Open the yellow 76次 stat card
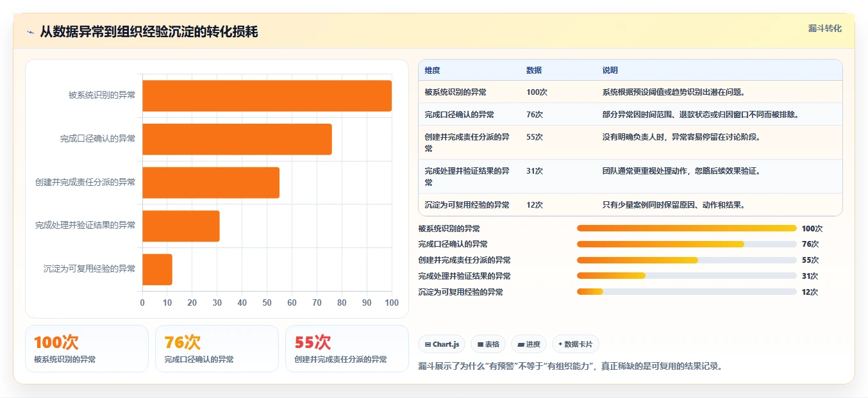 (217, 349)
